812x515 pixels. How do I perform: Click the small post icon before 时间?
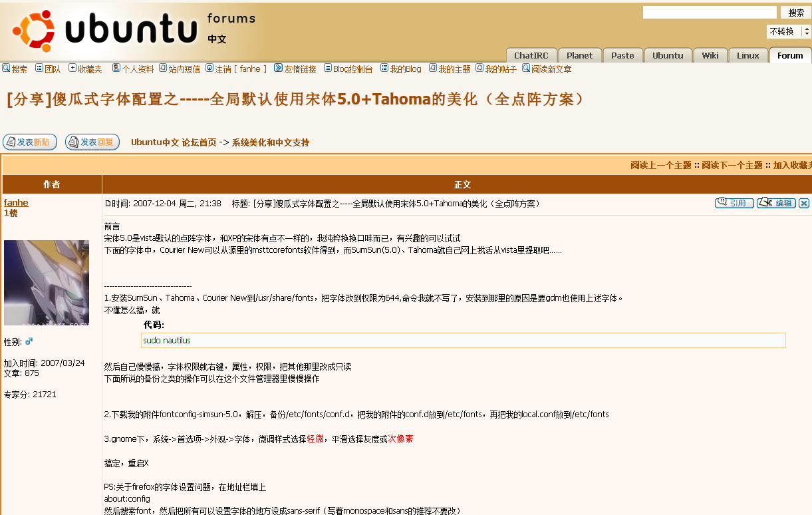pos(108,204)
